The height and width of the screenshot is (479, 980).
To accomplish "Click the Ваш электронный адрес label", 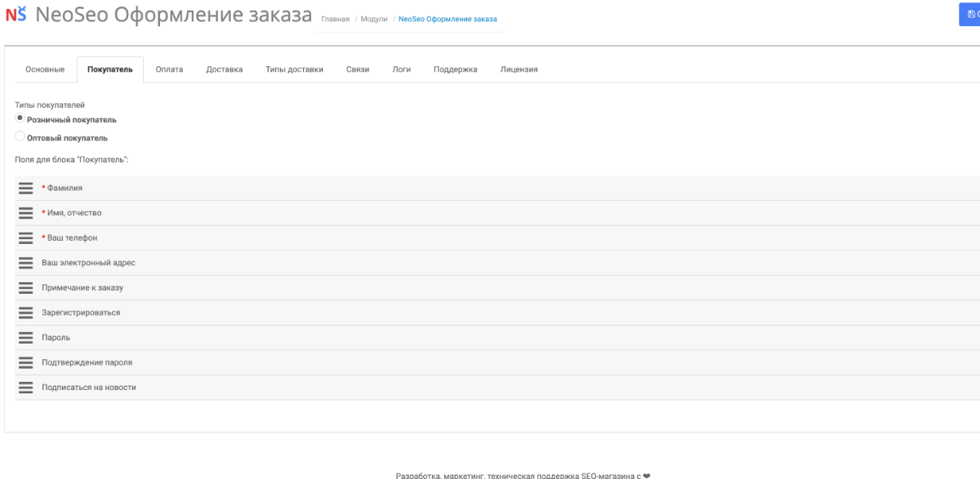I will (x=88, y=263).
